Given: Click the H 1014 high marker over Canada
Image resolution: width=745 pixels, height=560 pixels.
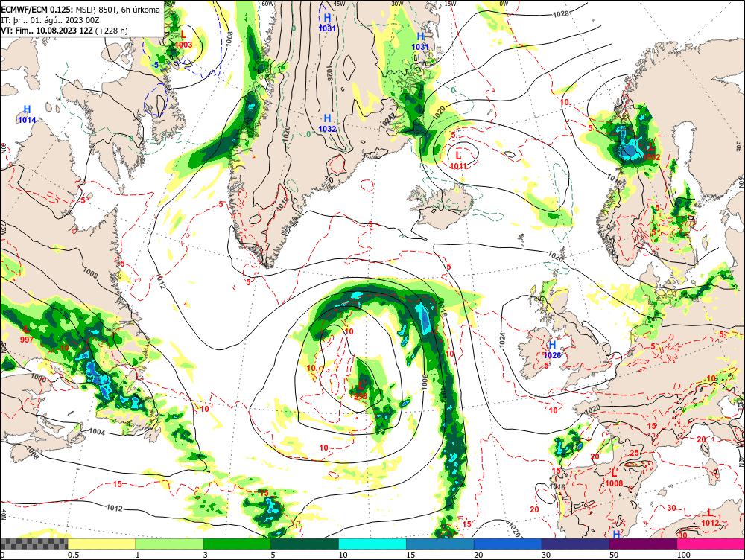Looking at the screenshot, I should pos(27,115).
